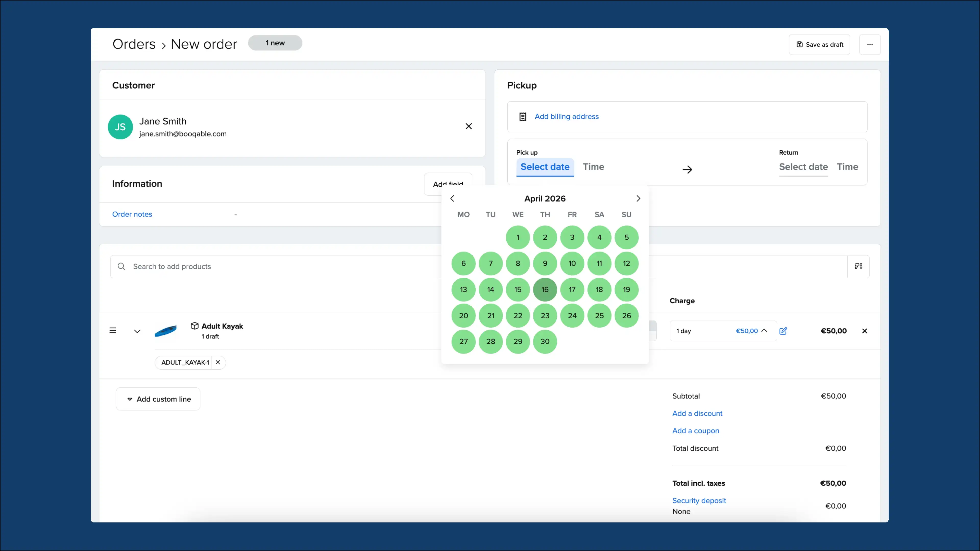Image resolution: width=980 pixels, height=551 pixels.
Task: Click Jane Smith's JS avatar
Action: pyautogui.click(x=120, y=127)
